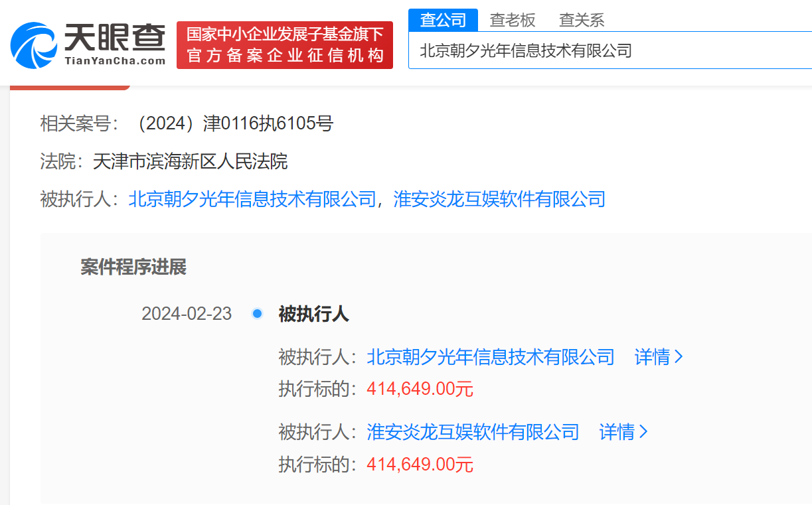The image size is (812, 505).
Task: Switch to the 查老板 tab
Action: [x=512, y=20]
